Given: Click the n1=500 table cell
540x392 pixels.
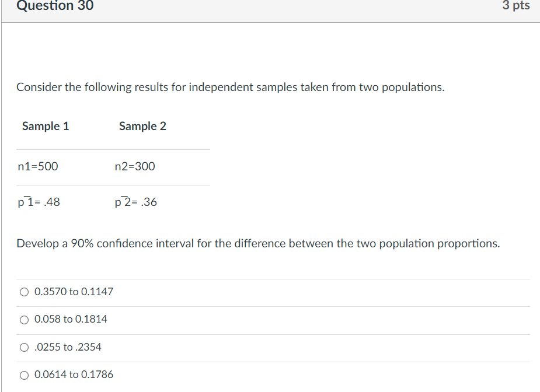Looking at the screenshot, I should 38,167.
